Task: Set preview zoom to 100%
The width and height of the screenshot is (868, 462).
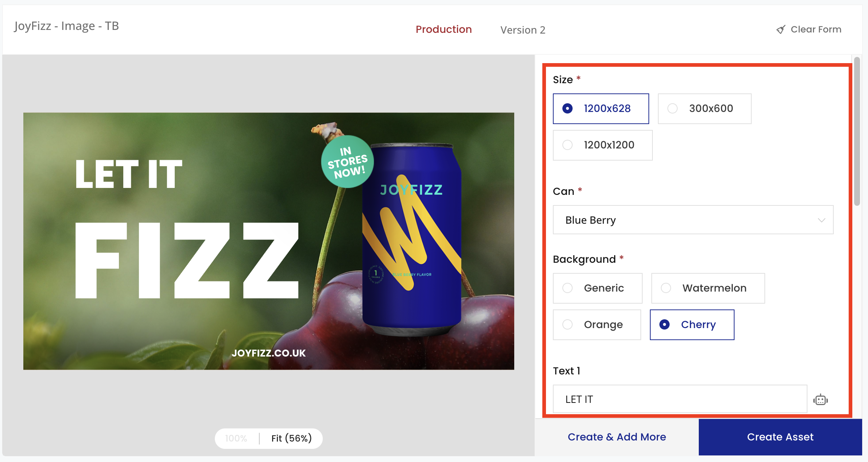Action: (236, 438)
